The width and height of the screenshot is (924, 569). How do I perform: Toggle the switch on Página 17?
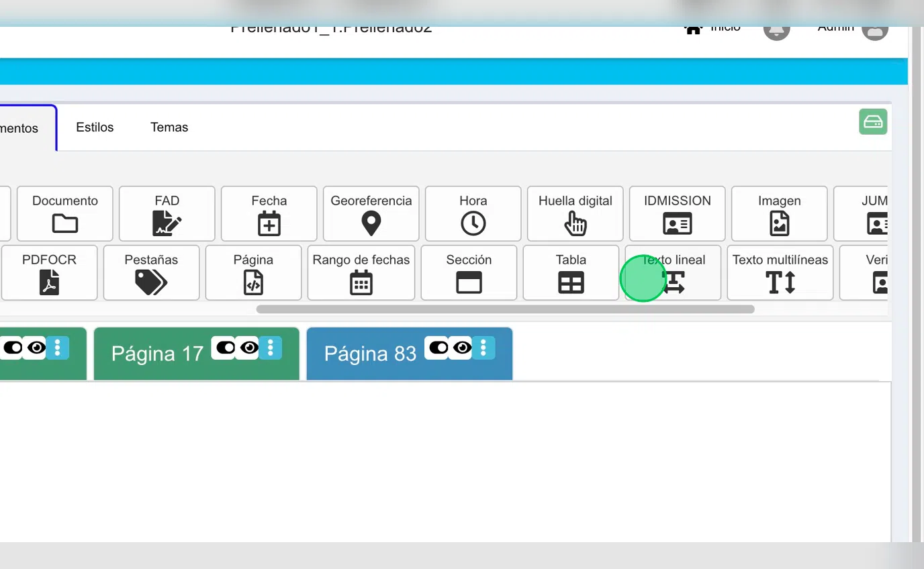226,348
